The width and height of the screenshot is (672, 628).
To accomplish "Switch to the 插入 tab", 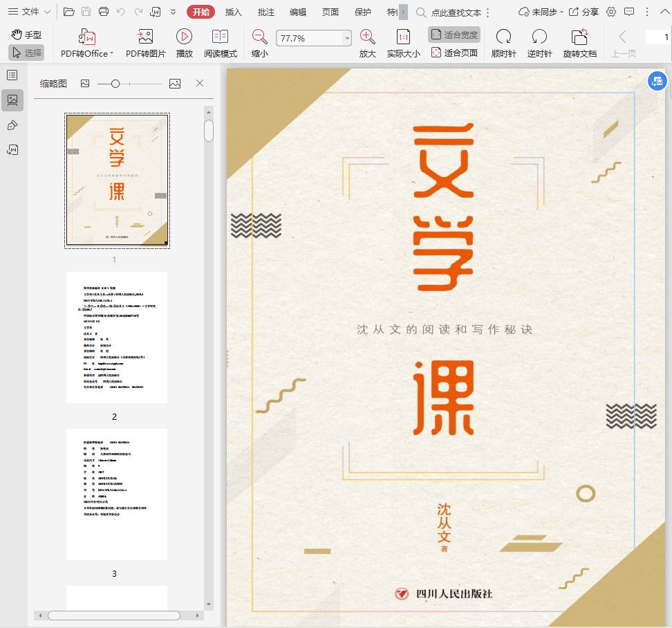I will coord(234,12).
